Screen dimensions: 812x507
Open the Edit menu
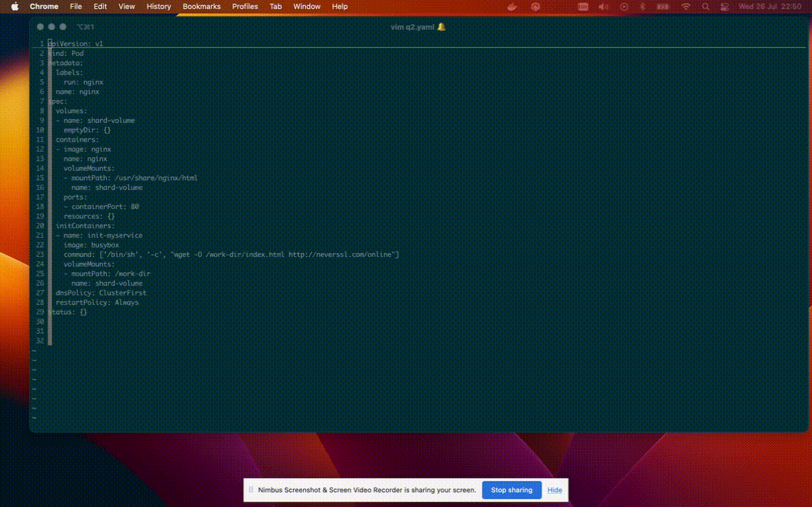100,6
